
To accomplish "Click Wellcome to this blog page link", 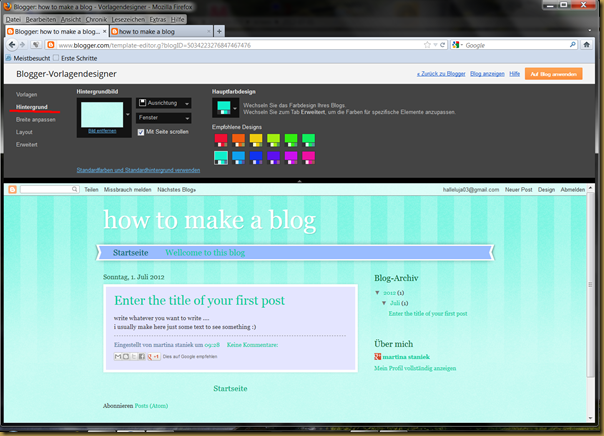I will (205, 253).
